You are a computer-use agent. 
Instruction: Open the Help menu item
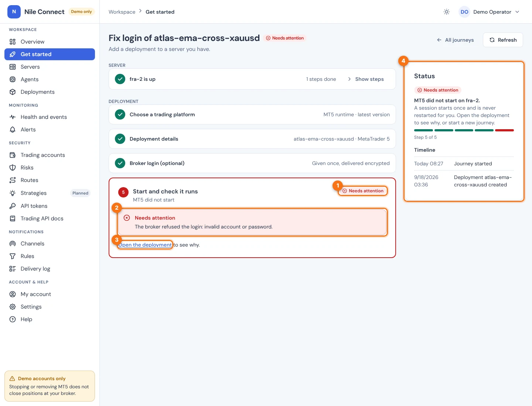point(50,319)
